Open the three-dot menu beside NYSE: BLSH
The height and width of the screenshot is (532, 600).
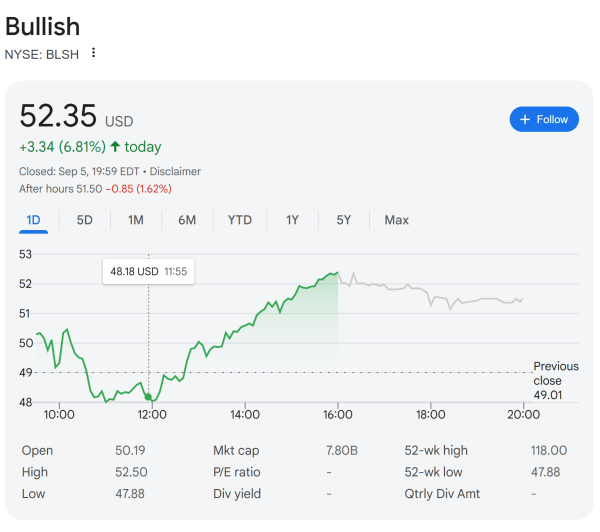click(94, 53)
